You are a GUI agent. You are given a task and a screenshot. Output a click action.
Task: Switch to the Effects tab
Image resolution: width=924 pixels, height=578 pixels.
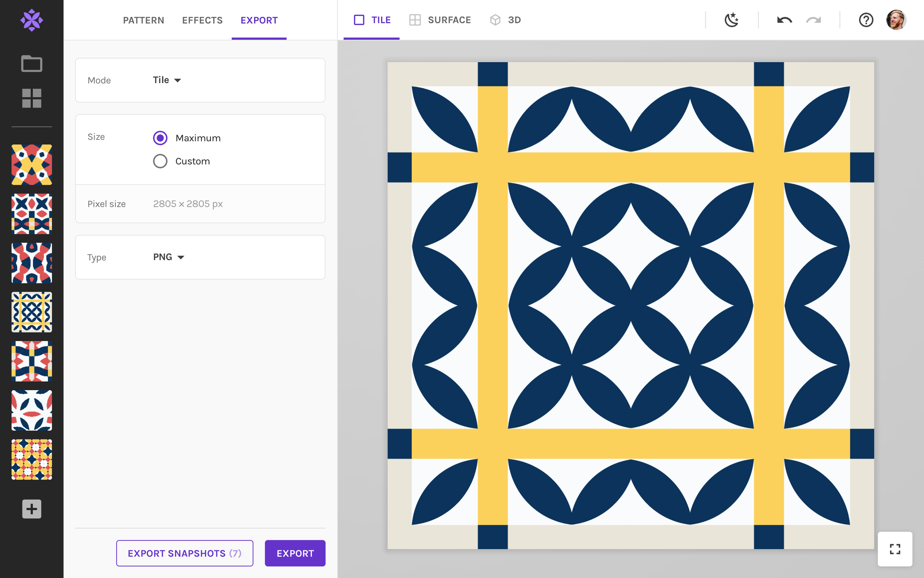pos(202,20)
